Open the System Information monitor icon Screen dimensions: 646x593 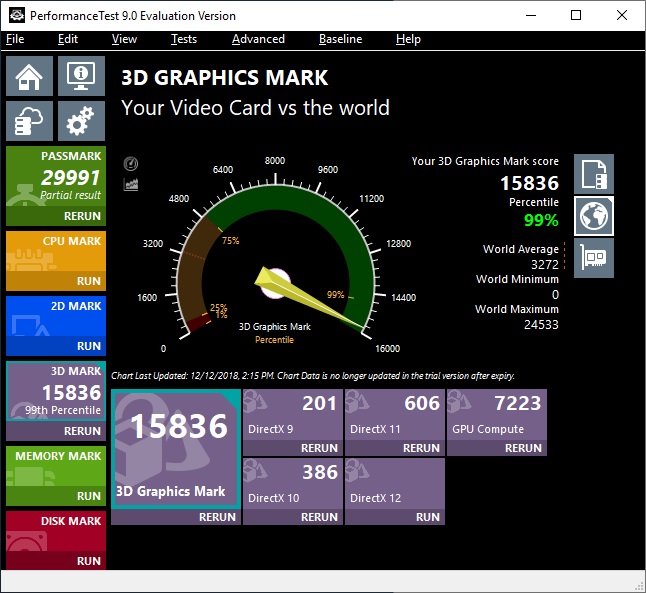81,76
